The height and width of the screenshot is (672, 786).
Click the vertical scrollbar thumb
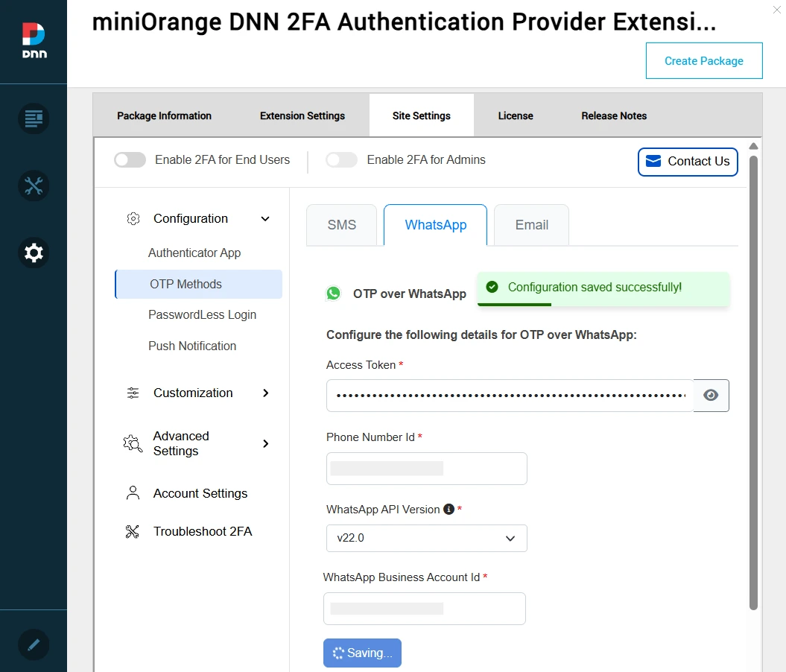click(753, 383)
